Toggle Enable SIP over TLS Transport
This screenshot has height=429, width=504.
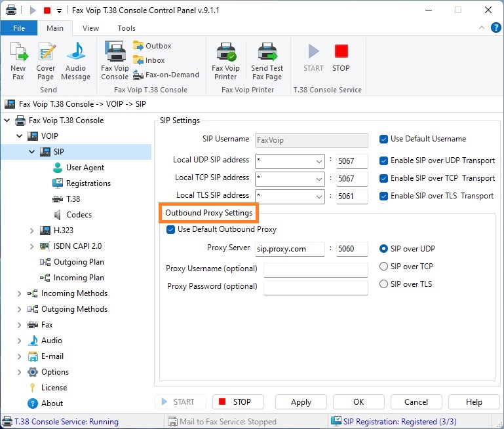pyautogui.click(x=383, y=196)
